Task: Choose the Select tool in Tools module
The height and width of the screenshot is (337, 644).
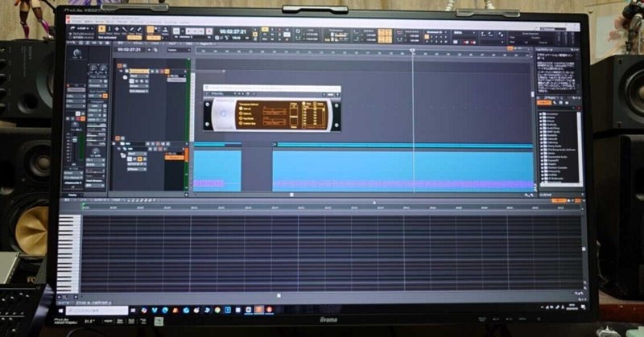Action: point(109,29)
